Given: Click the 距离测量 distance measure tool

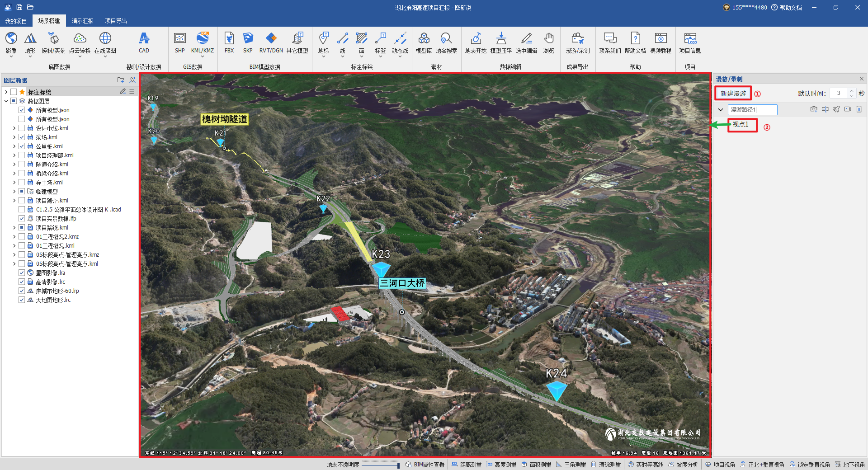Looking at the screenshot, I should click(x=467, y=465).
